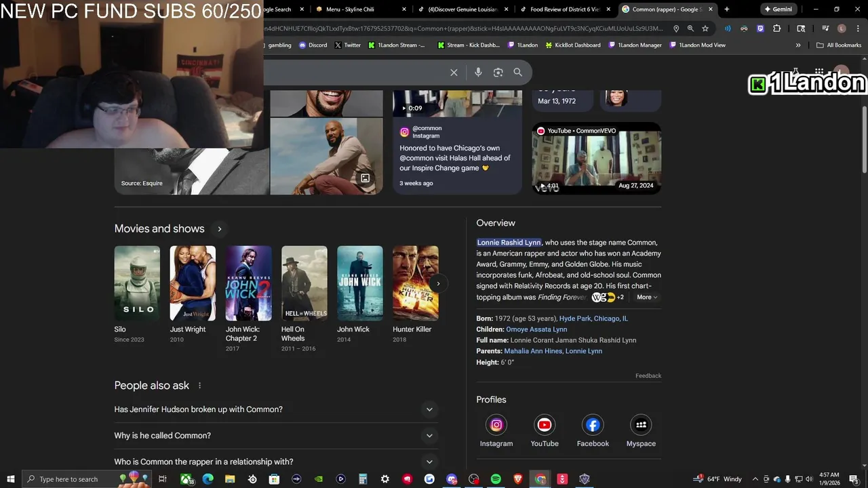The image size is (868, 488).
Task: Open Chrome's three-dot menu
Action: pyautogui.click(x=856, y=28)
